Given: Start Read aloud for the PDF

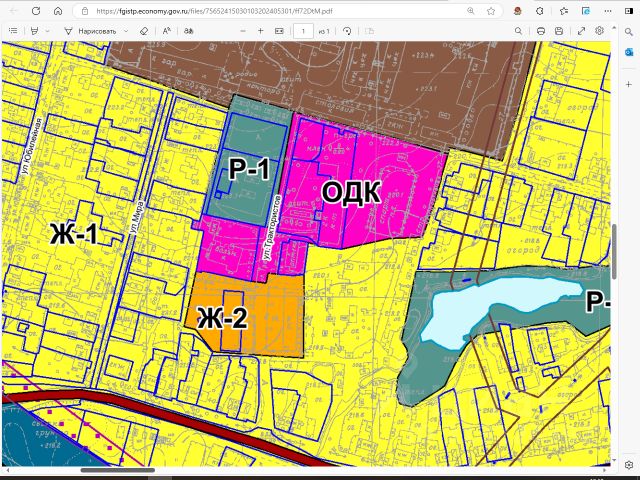Looking at the screenshot, I should click(x=167, y=31).
